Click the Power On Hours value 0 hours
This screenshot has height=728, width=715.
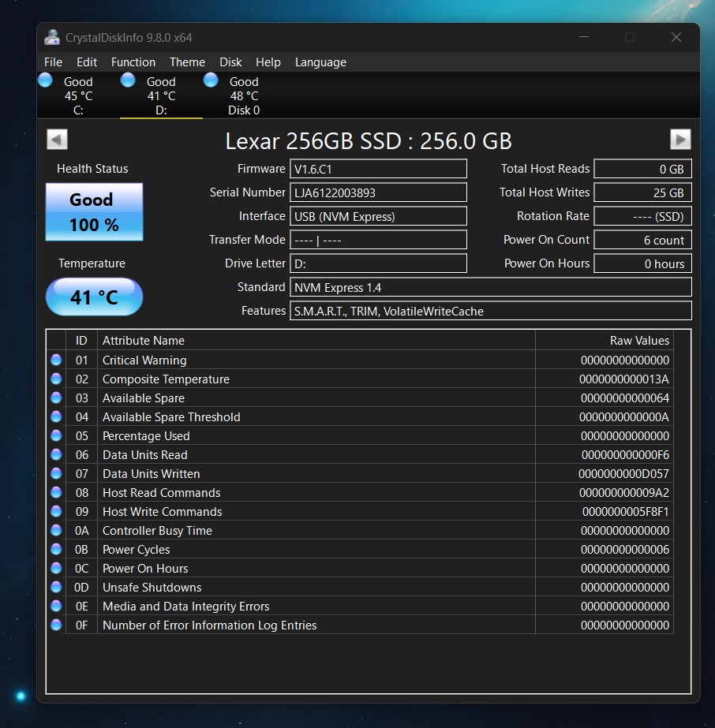(642, 263)
